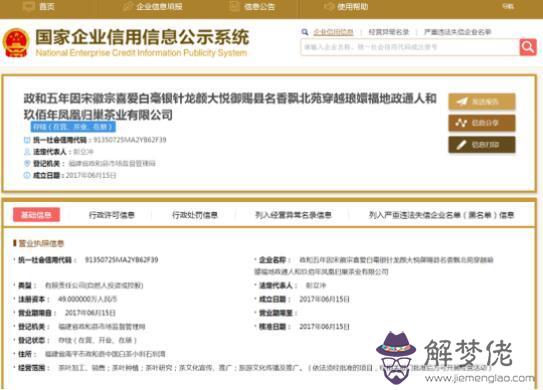Switch to the 列入严重违法失信企业名单（黑名单）信息 tab
Image resolution: width=543 pixels, height=390 pixels.
441,215
